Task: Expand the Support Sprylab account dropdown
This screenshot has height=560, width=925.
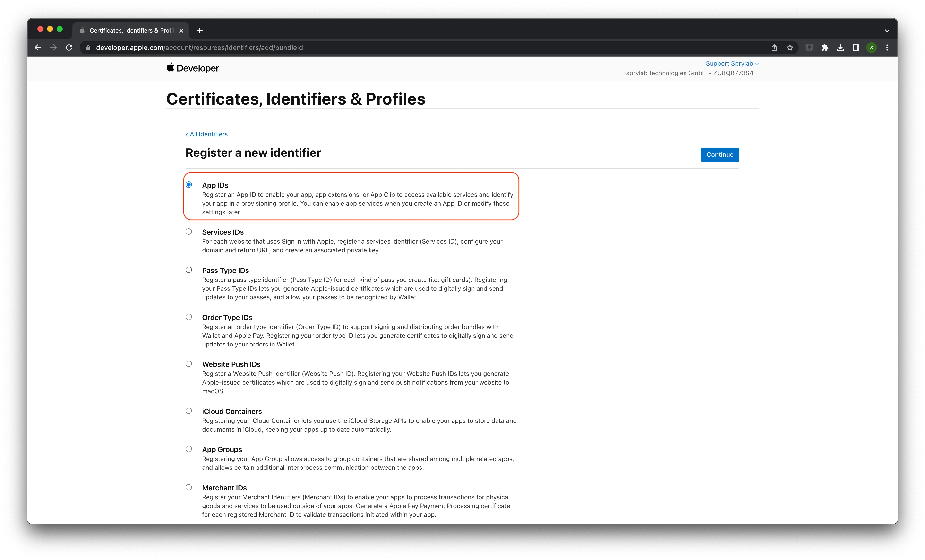Action: (732, 63)
